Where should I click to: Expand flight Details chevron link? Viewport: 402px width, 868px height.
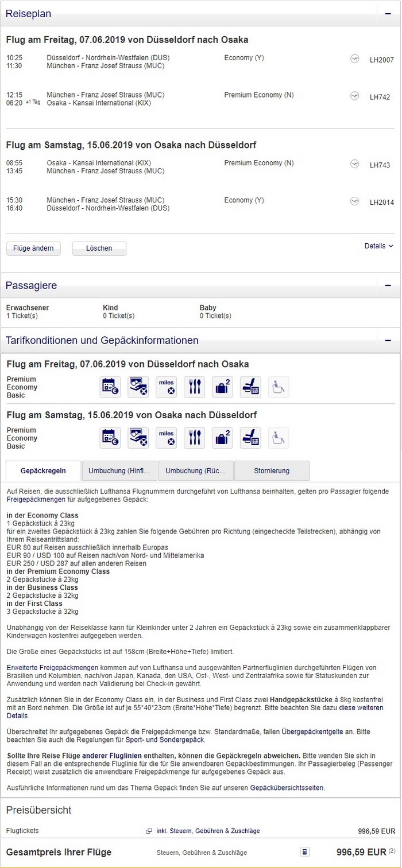tap(379, 246)
